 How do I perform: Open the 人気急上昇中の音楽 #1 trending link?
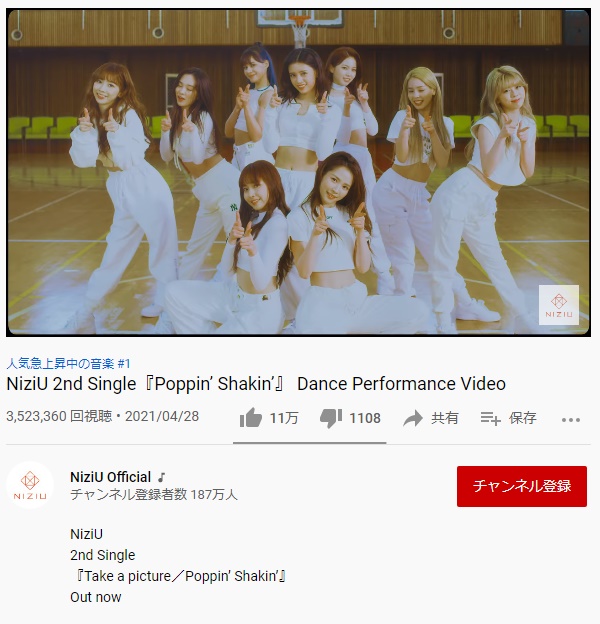68,363
